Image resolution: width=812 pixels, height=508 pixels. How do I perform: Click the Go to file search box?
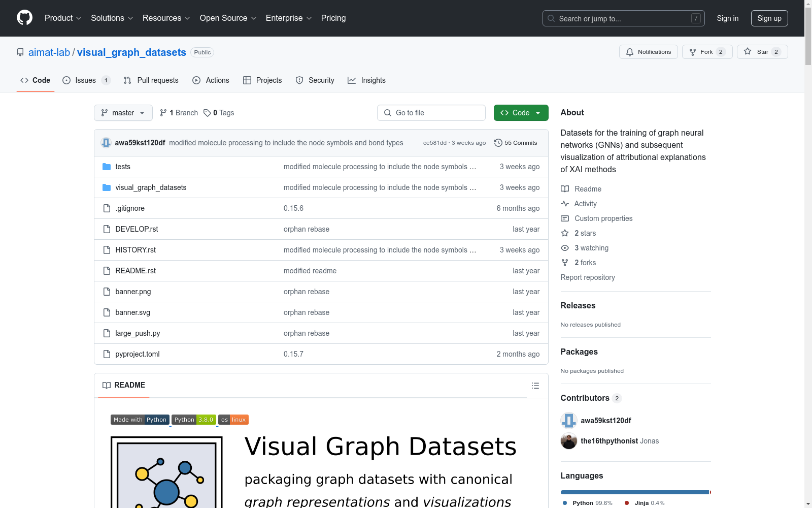[x=431, y=113]
